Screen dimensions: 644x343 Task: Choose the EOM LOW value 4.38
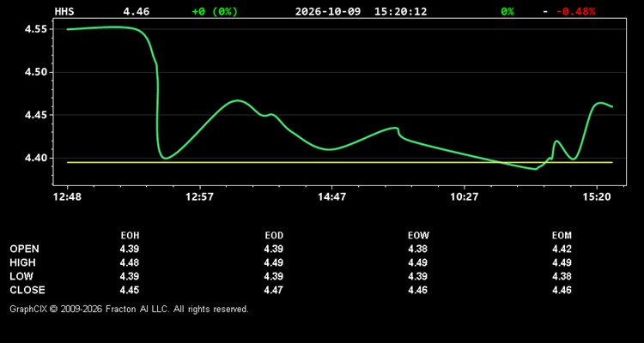(562, 276)
